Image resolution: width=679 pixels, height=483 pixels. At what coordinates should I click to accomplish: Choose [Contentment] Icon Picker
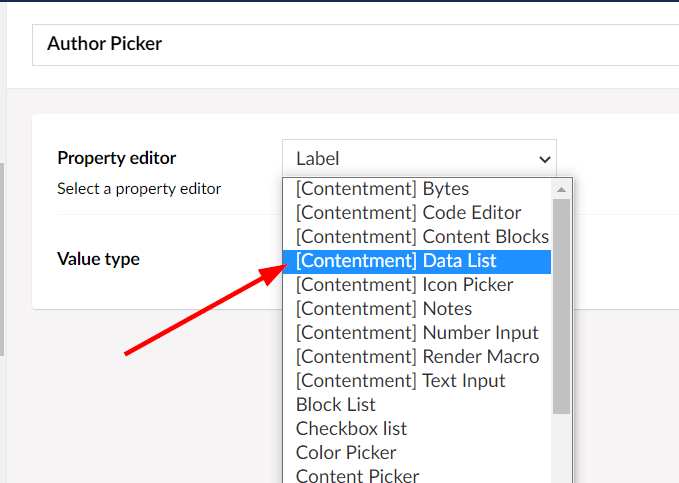pos(417,285)
